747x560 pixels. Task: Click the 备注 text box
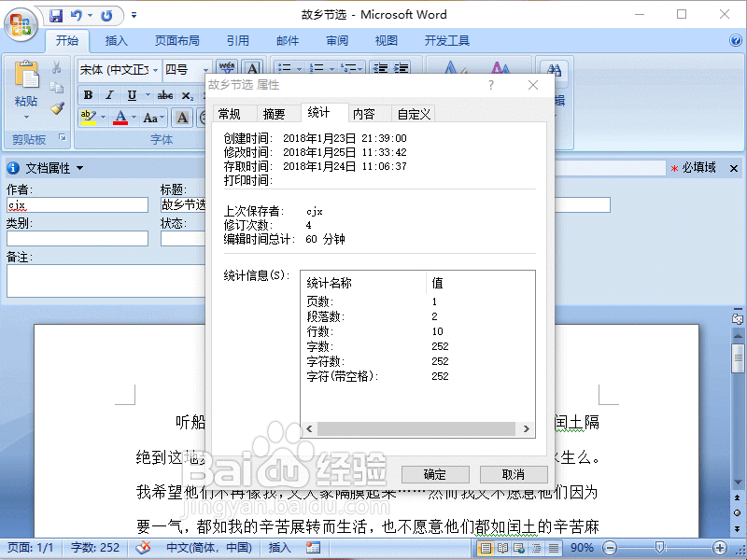tap(106, 281)
